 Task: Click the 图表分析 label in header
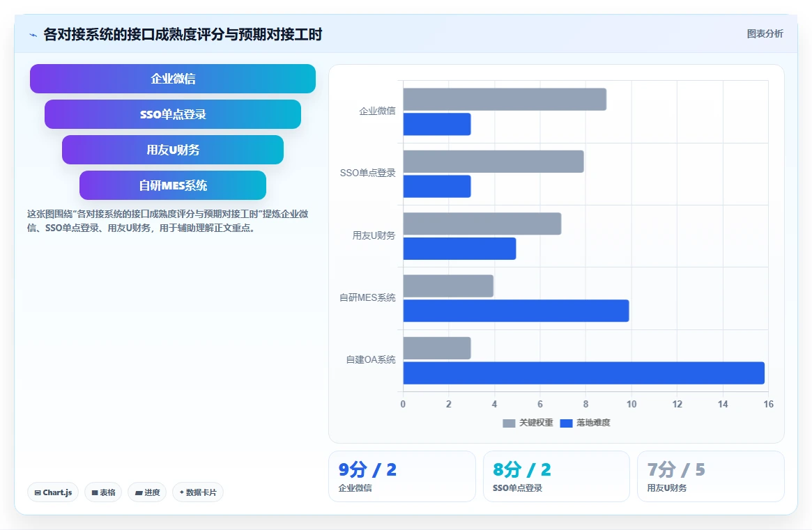pyautogui.click(x=765, y=33)
